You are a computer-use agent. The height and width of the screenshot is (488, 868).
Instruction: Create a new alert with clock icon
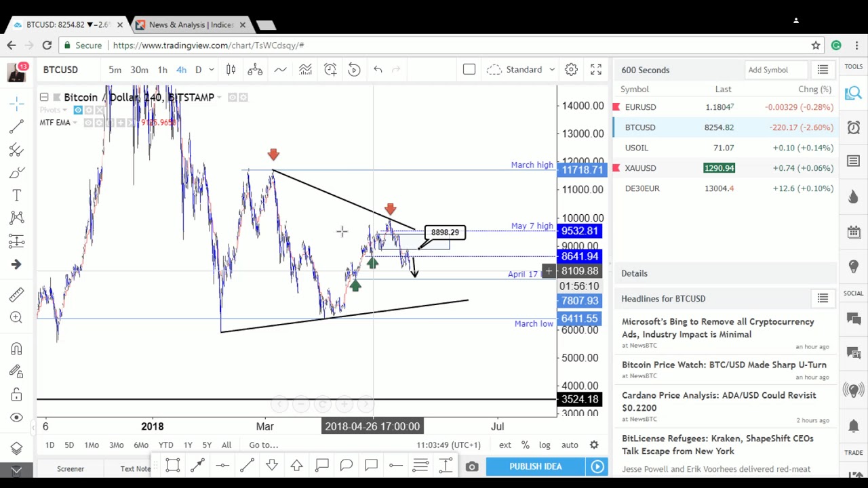pos(330,70)
